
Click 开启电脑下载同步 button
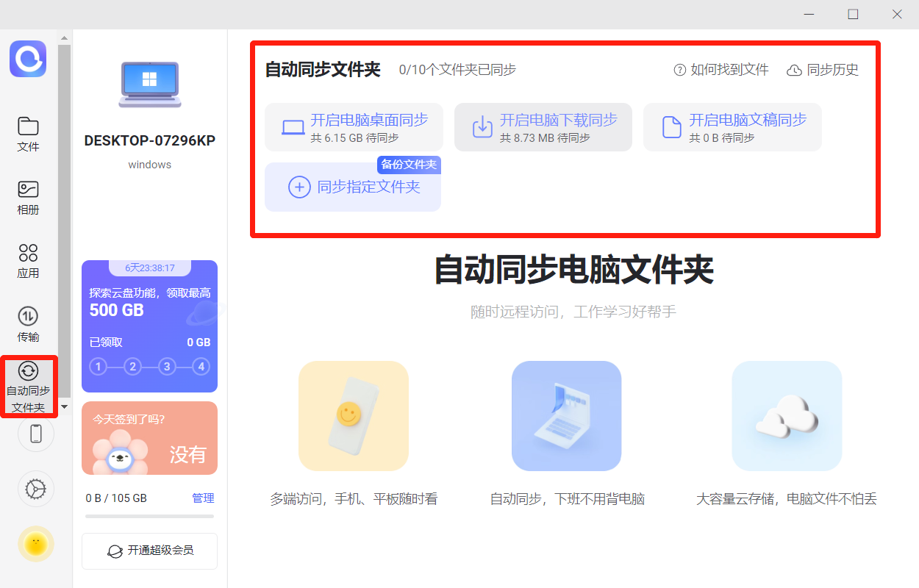[x=543, y=127]
